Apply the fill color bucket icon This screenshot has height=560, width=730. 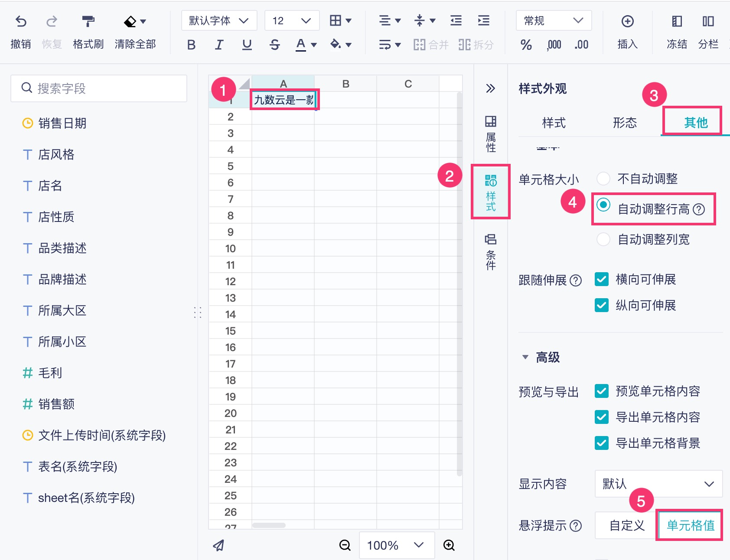coord(336,44)
